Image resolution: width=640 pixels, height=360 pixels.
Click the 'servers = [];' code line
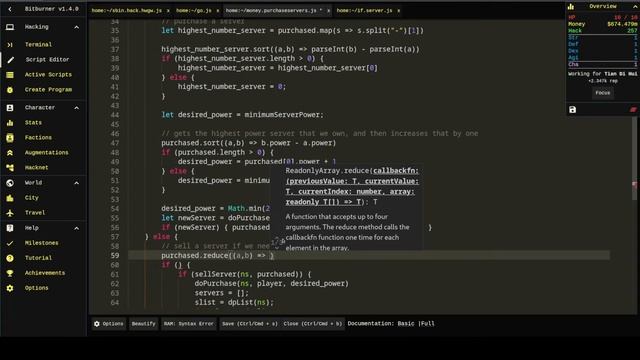click(221, 293)
